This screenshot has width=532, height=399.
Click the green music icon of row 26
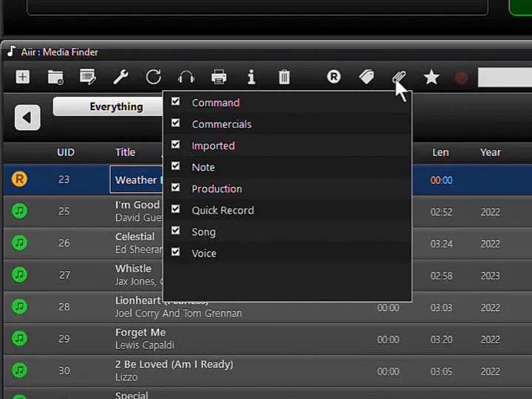click(x=20, y=242)
